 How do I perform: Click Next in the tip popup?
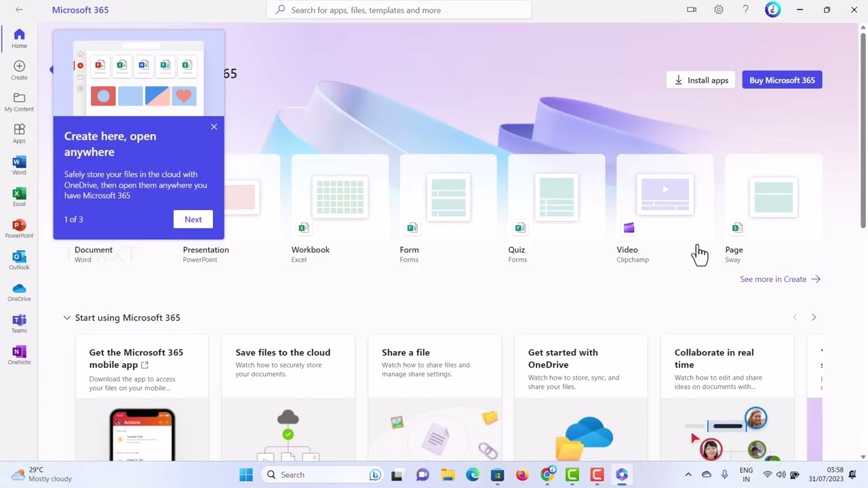point(193,219)
